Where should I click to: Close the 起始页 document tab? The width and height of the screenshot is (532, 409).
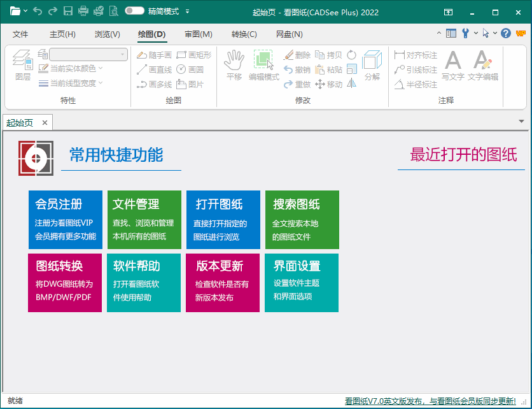click(45, 122)
